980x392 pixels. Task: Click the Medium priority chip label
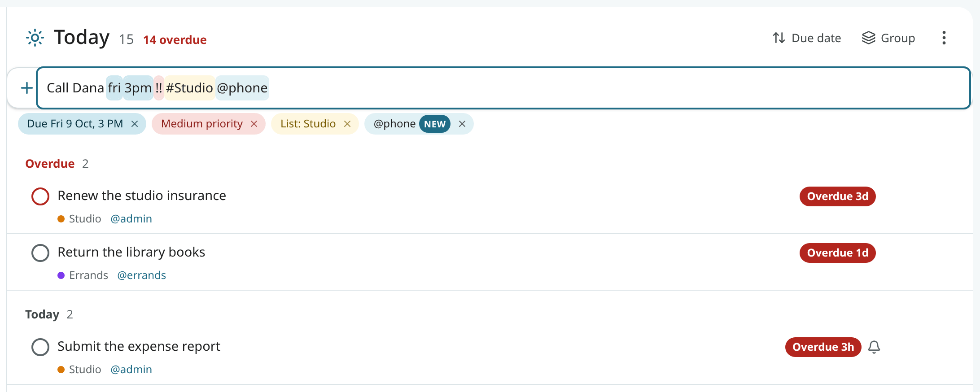[202, 124]
